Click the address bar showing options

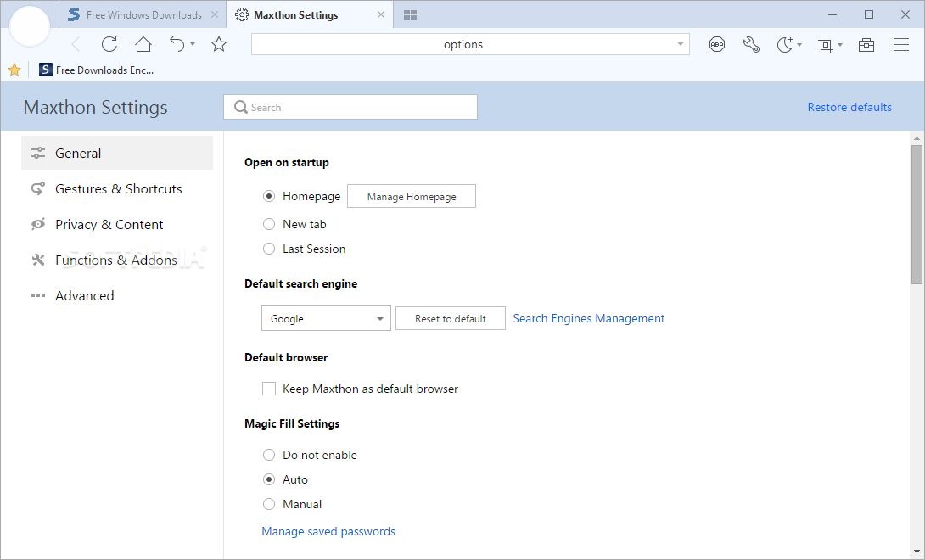(470, 44)
